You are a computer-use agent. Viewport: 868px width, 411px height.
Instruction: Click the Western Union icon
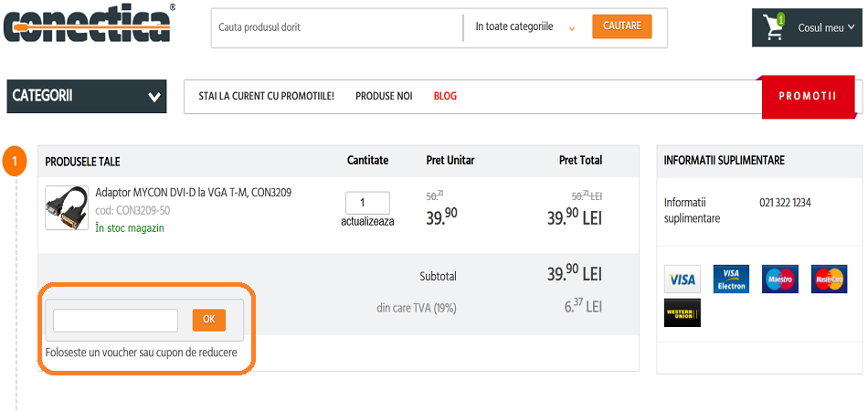point(682,312)
